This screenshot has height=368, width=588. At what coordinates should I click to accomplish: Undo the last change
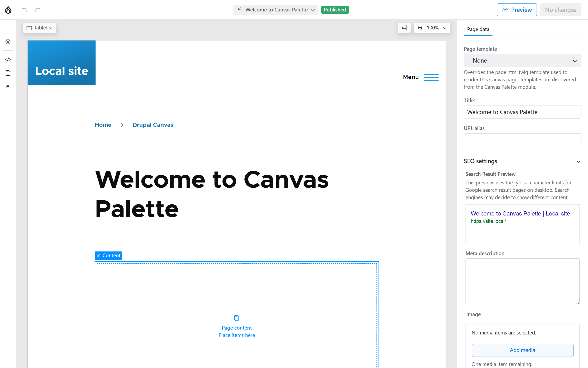tap(24, 10)
